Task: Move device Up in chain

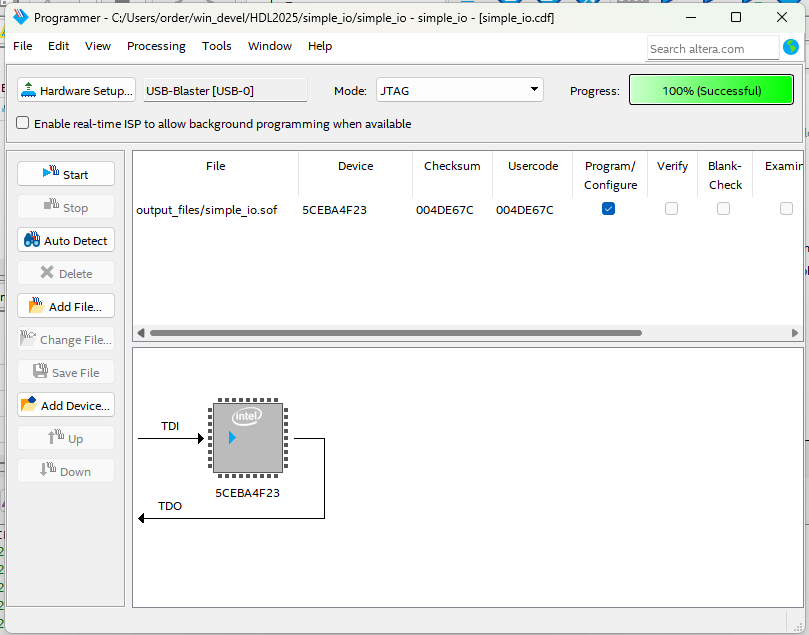Action: (x=66, y=438)
